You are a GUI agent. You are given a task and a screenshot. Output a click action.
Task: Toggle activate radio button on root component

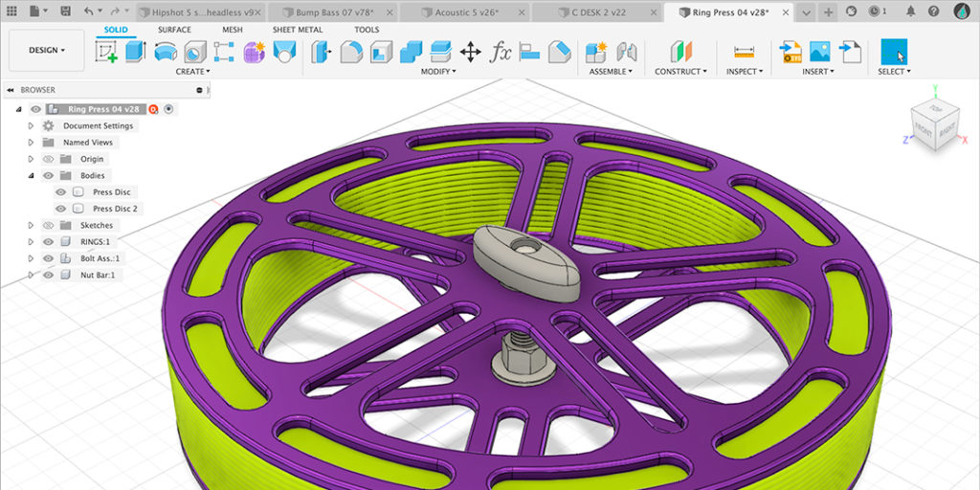pyautogui.click(x=168, y=109)
